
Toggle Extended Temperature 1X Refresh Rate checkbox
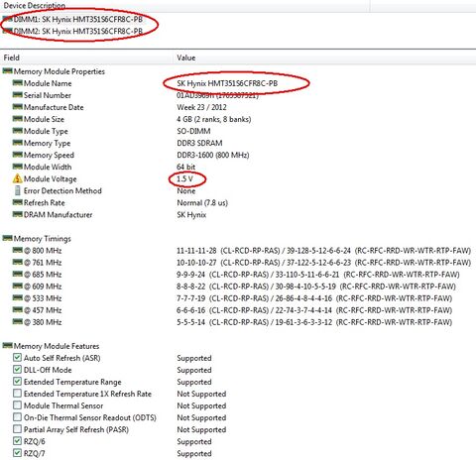pyautogui.click(x=17, y=393)
